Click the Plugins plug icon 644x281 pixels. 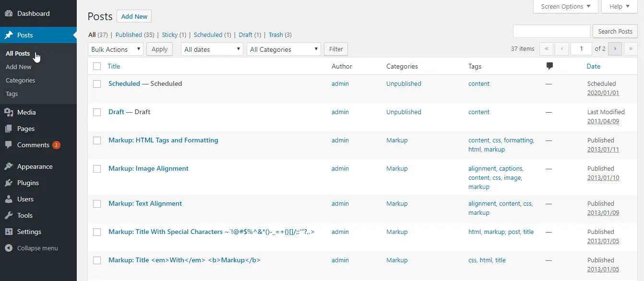pyautogui.click(x=9, y=183)
